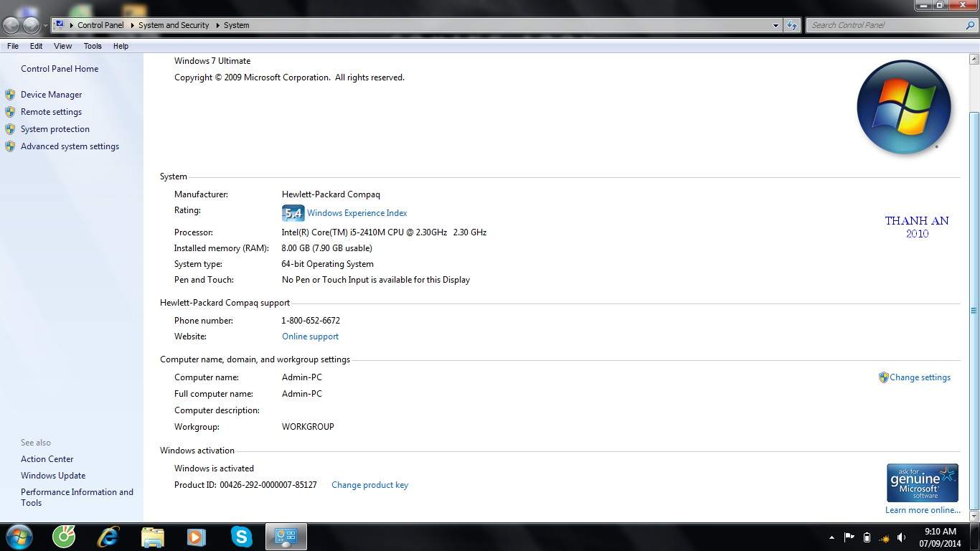Open Skype from the taskbar
The width and height of the screenshot is (980, 551).
point(242,537)
